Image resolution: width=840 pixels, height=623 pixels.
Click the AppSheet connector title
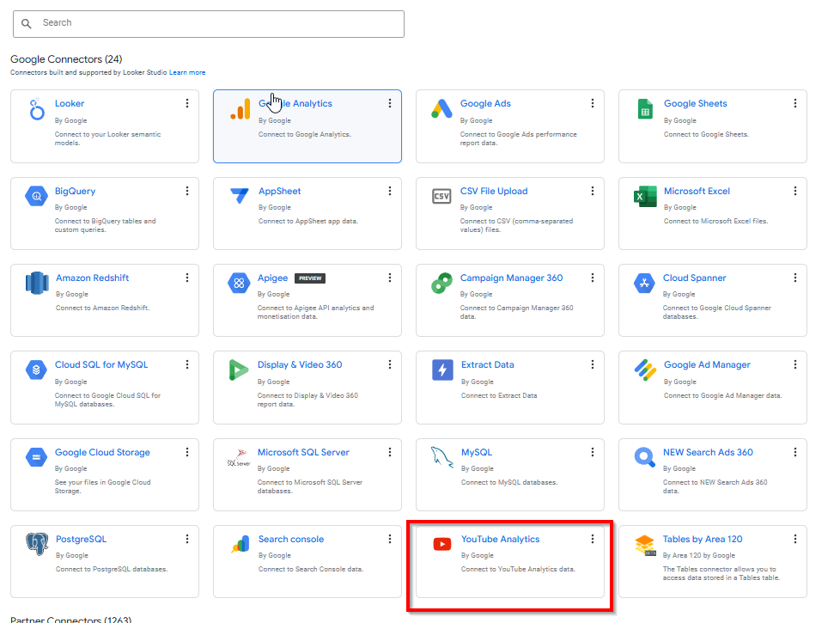279,191
